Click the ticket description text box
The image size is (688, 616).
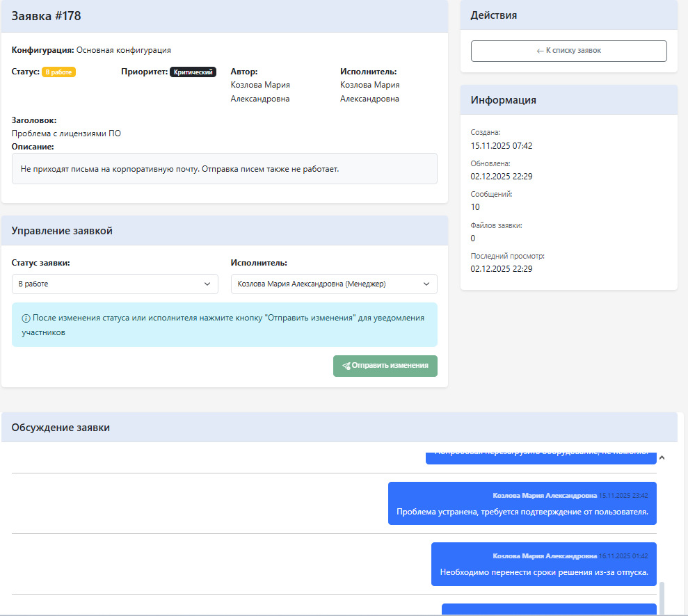pyautogui.click(x=224, y=169)
